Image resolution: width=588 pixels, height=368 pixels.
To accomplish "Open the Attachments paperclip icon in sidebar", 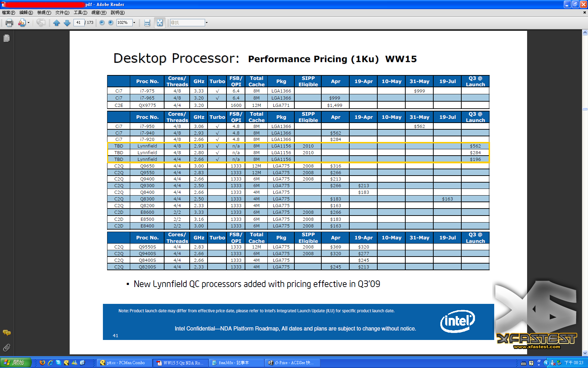I will [x=7, y=348].
